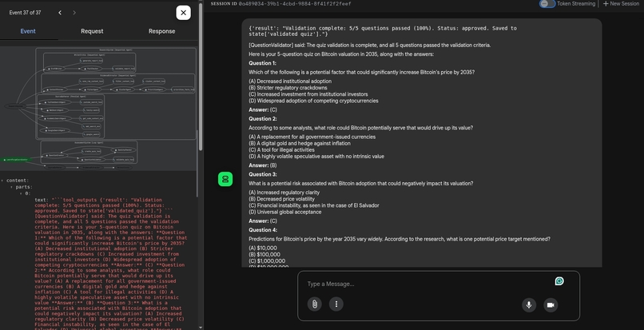
Task: Go to the next event chevron
Action: 74,13
